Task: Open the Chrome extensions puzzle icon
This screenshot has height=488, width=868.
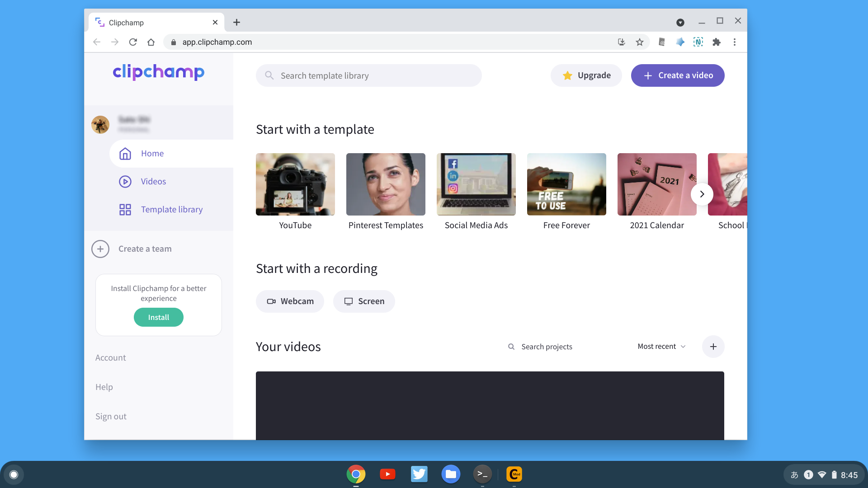Action: [x=716, y=42]
